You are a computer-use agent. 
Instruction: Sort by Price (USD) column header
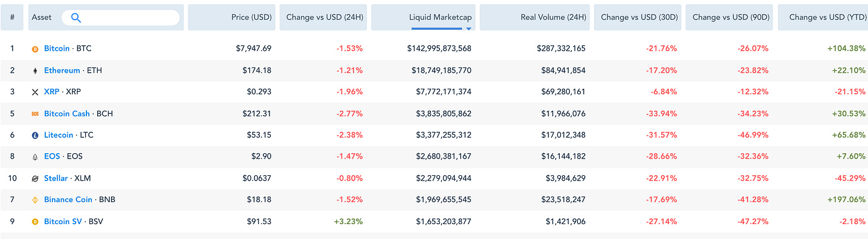[x=231, y=17]
